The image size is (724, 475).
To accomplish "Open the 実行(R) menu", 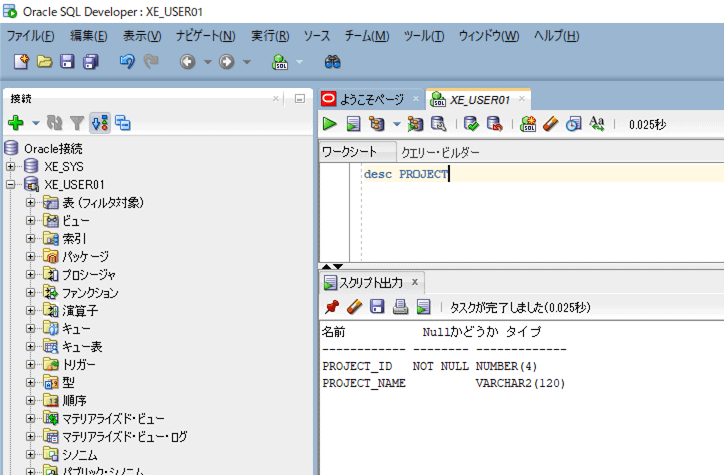I will pos(270,36).
